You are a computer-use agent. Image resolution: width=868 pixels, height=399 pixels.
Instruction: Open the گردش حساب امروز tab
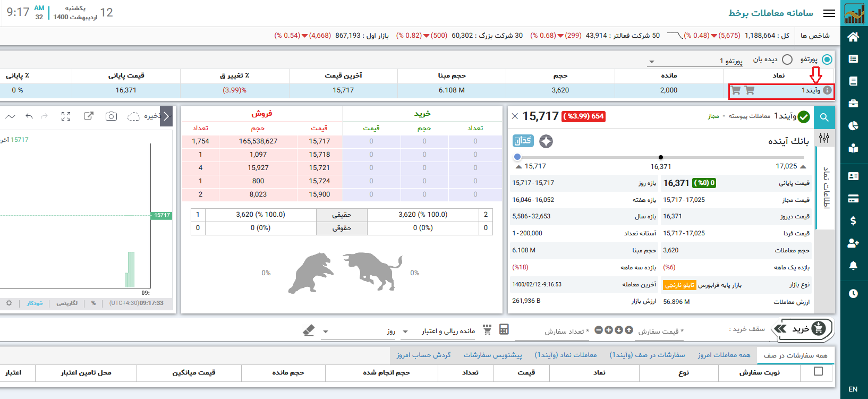[x=423, y=355]
